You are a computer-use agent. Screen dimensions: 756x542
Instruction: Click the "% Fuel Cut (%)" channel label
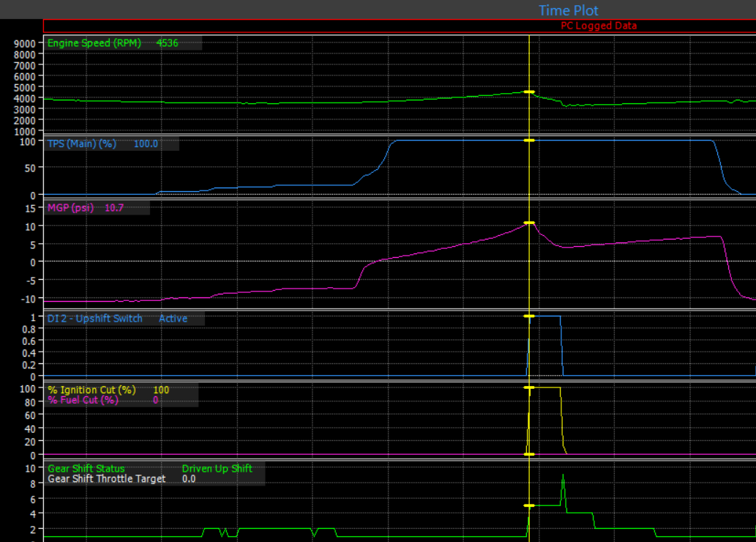click(x=83, y=400)
